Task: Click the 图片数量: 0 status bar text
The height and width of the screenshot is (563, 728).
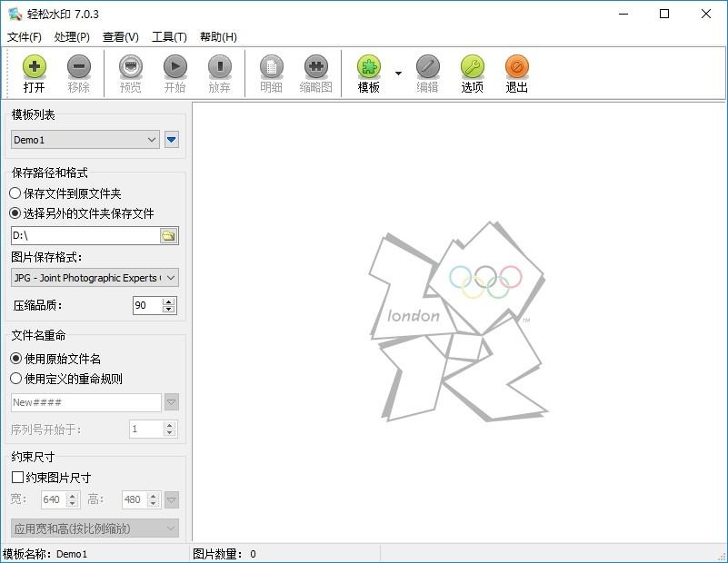Action: click(224, 554)
